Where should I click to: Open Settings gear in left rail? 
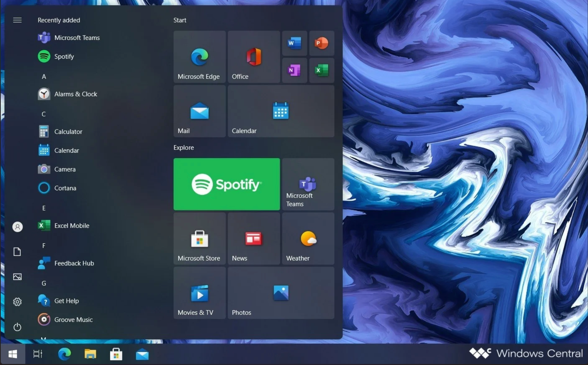[17, 302]
